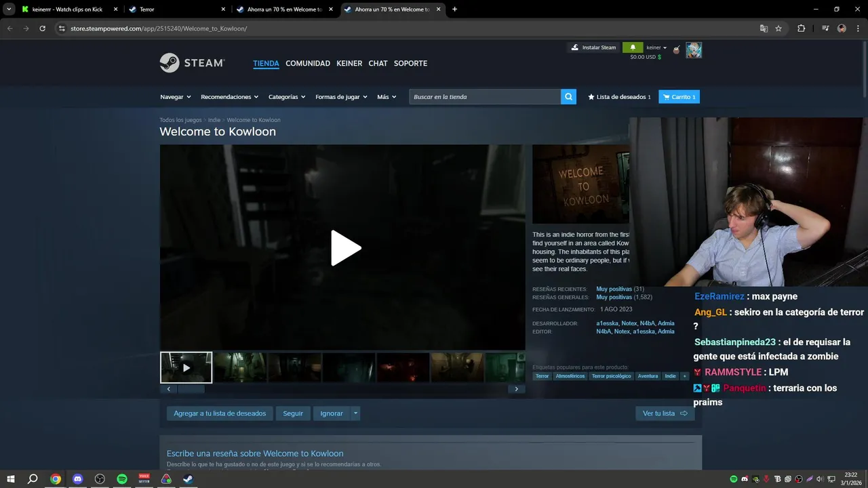Switch to the Kick keinerrr browser tab
868x488 pixels.
tap(69, 9)
